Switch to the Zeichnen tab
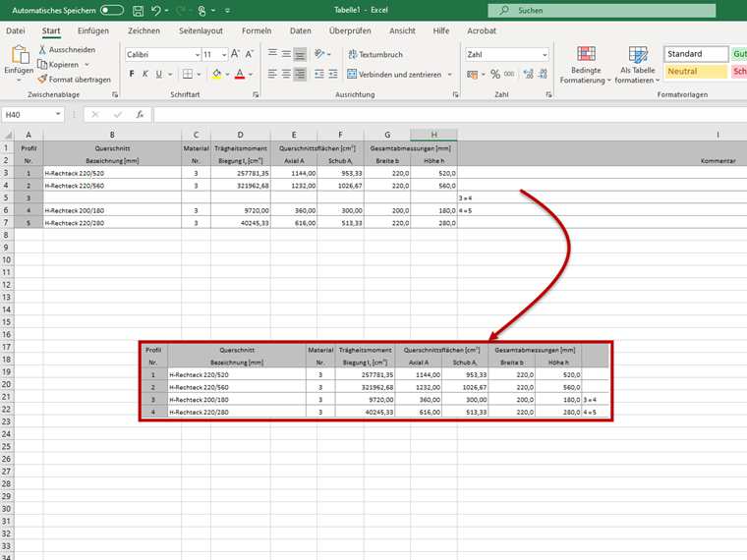The height and width of the screenshot is (560, 747). [x=144, y=30]
